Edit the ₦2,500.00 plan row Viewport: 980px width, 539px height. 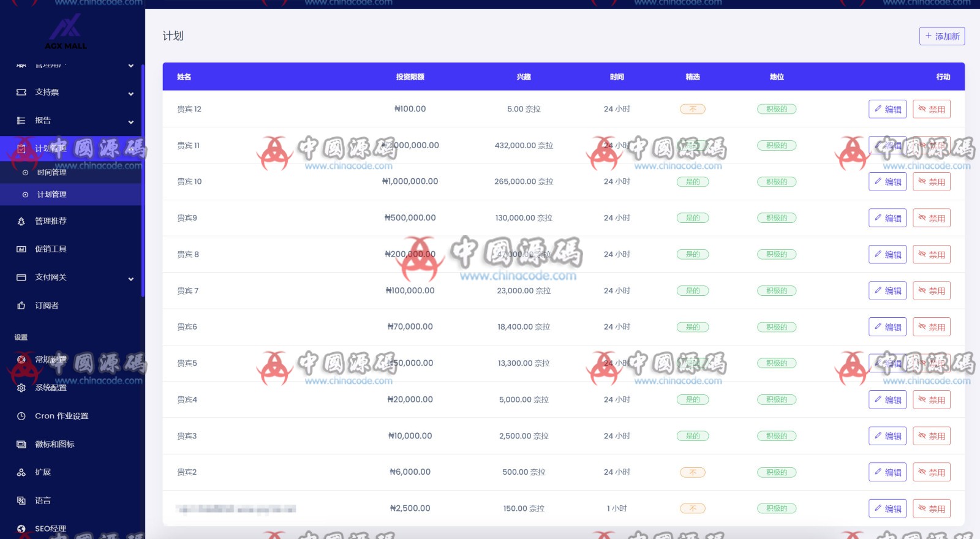[887, 508]
